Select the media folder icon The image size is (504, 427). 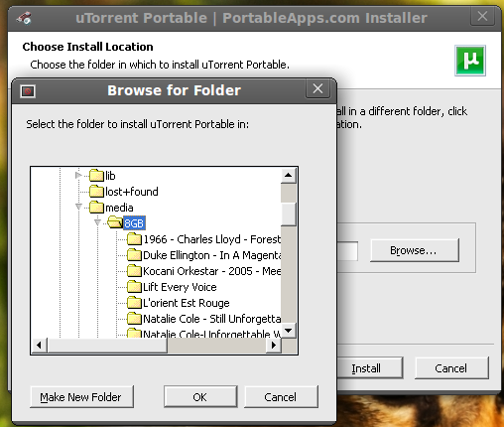pos(96,207)
